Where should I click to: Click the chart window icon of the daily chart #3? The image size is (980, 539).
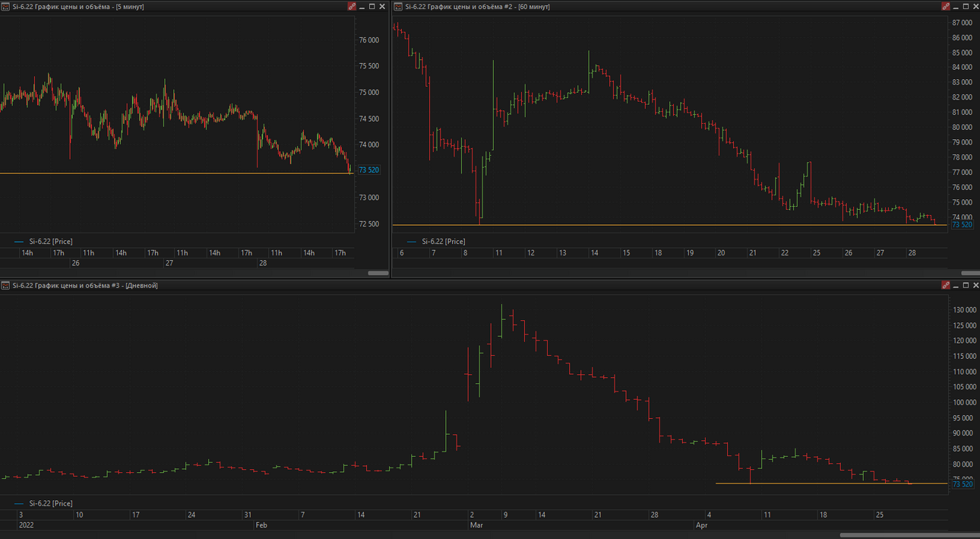[5, 285]
